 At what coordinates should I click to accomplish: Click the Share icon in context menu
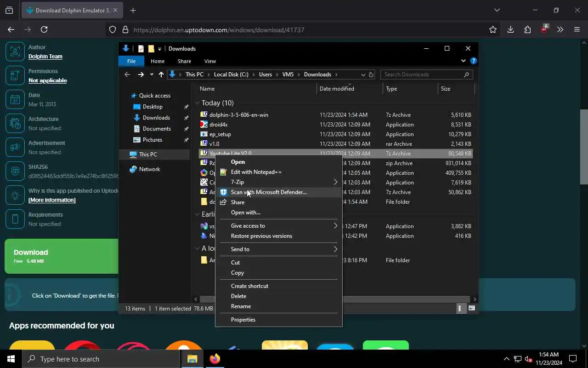coord(223,202)
